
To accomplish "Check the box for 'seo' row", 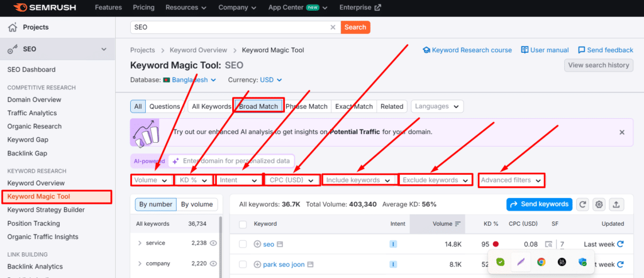I will tap(243, 244).
